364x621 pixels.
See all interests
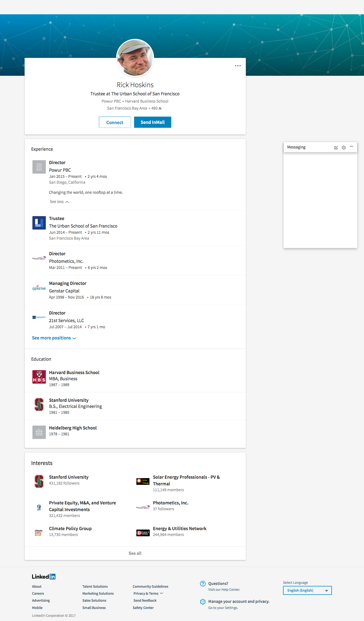click(x=135, y=553)
